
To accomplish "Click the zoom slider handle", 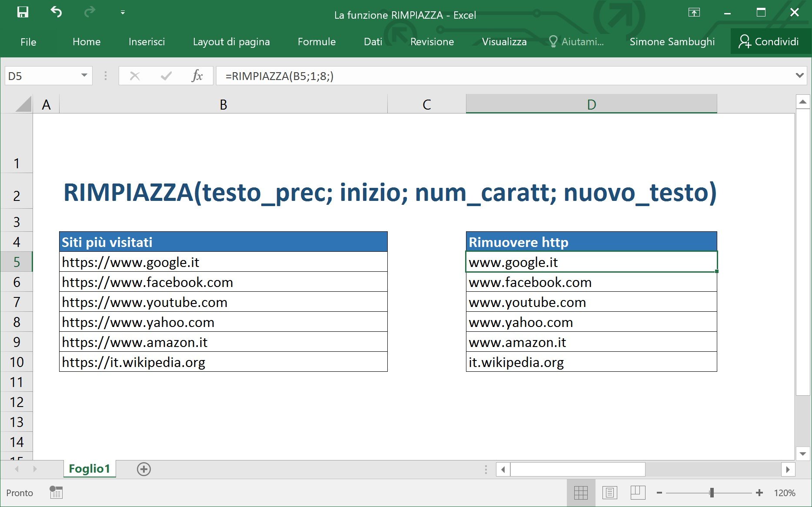I will point(712,493).
